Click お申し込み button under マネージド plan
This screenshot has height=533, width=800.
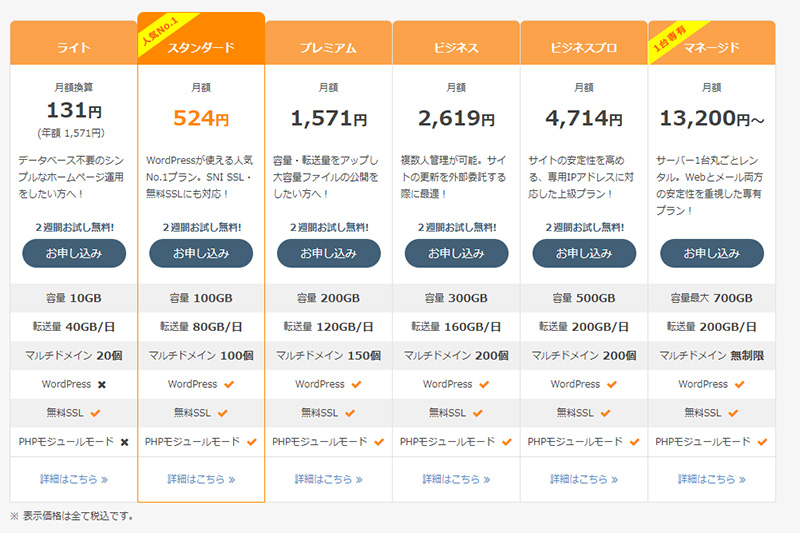712,253
